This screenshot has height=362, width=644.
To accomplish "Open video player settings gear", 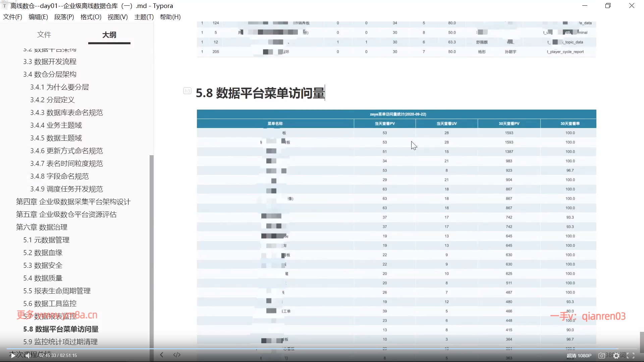I will click(616, 356).
